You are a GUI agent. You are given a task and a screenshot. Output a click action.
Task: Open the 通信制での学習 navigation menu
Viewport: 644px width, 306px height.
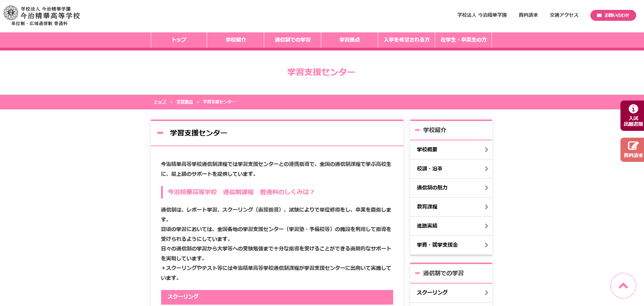pos(292,40)
